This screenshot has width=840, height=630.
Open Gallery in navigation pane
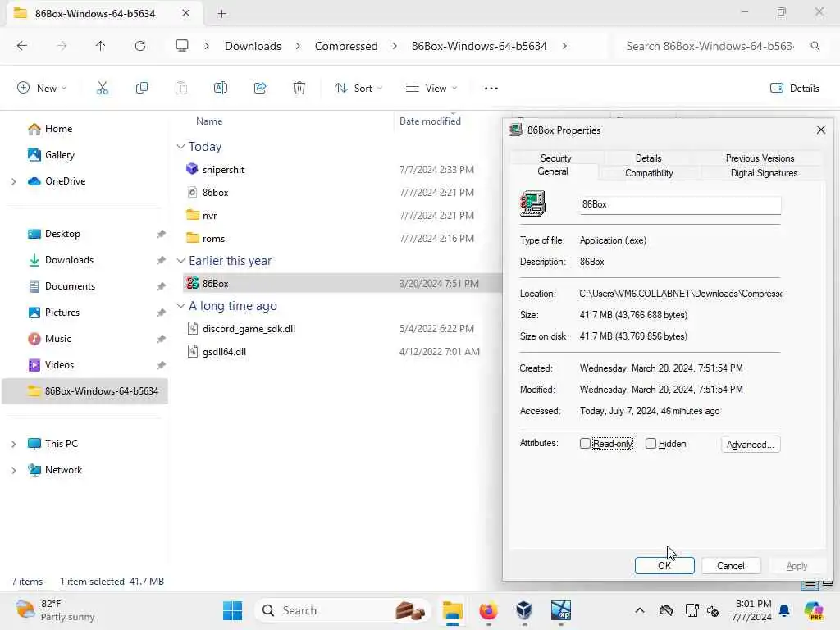pyautogui.click(x=59, y=155)
